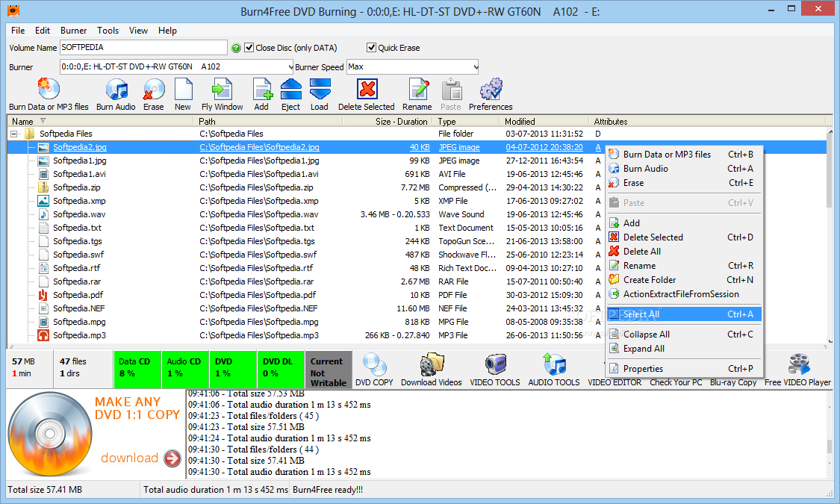Viewport: 840px width, 504px height.
Task: Open the Burner menu
Action: pyautogui.click(x=73, y=31)
